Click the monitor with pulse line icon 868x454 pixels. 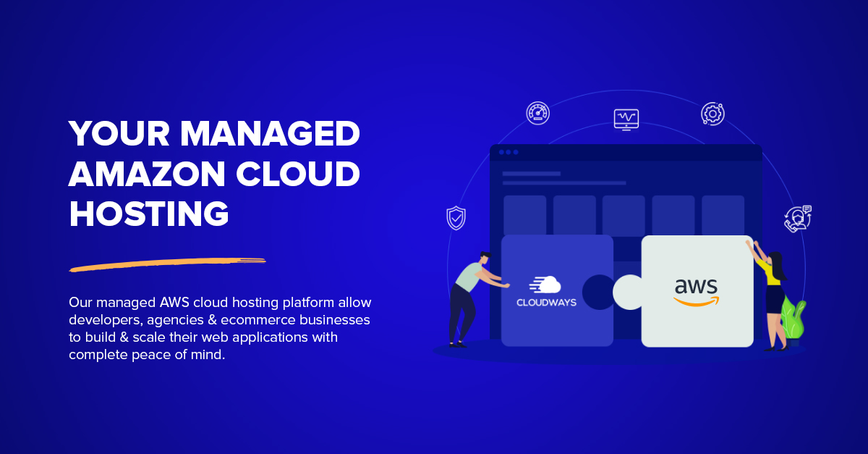[626, 119]
